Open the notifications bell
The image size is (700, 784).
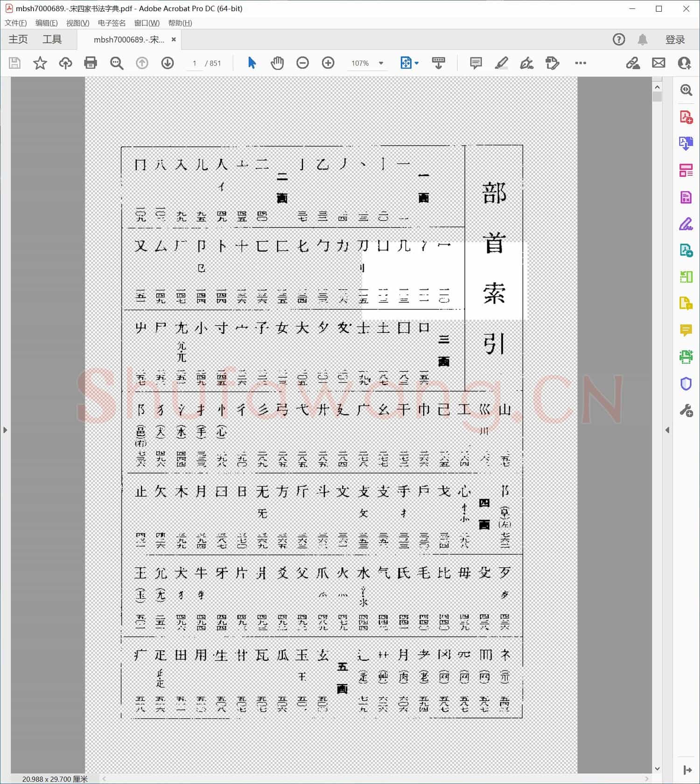point(643,40)
